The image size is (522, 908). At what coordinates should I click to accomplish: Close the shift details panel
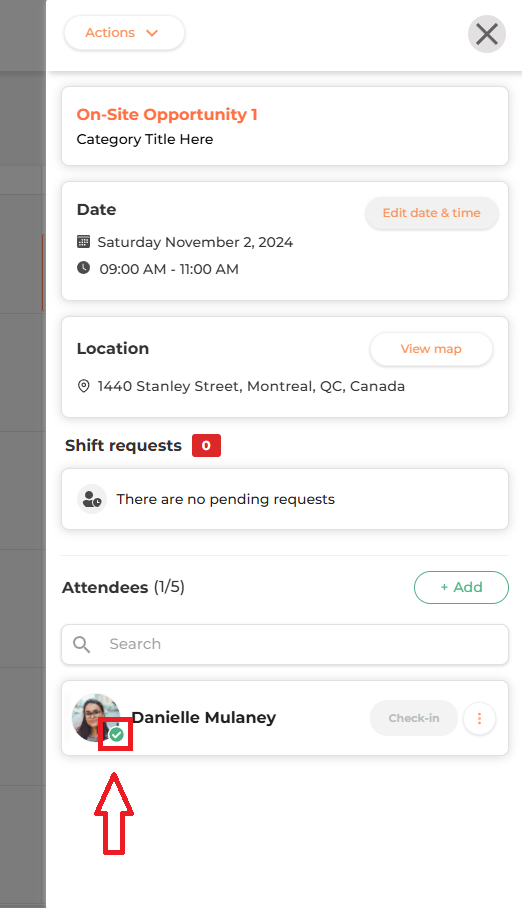coord(487,34)
